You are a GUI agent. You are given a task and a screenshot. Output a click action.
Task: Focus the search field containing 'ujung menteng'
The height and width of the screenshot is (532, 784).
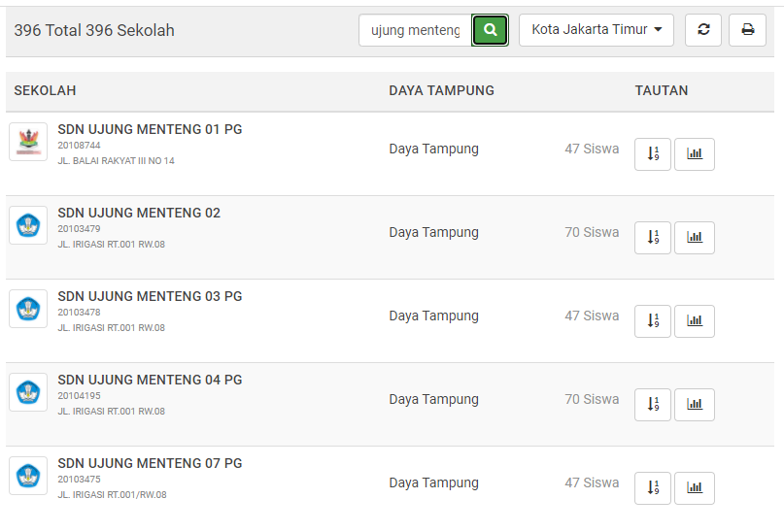coord(415,30)
